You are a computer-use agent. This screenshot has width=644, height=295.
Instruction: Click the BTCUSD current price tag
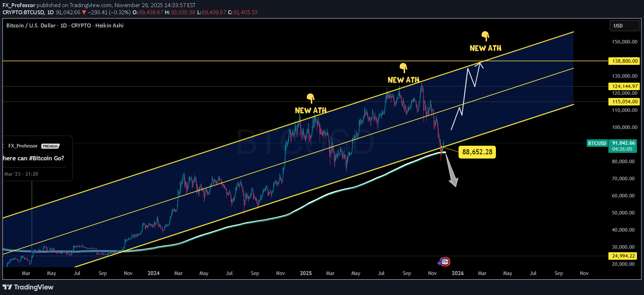tap(597, 143)
